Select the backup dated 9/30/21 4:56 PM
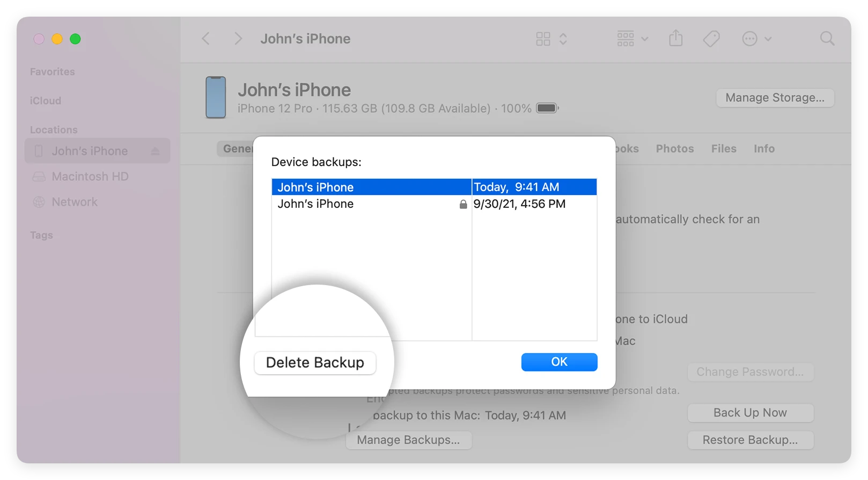Screen dimensions: 868x480 point(434,204)
